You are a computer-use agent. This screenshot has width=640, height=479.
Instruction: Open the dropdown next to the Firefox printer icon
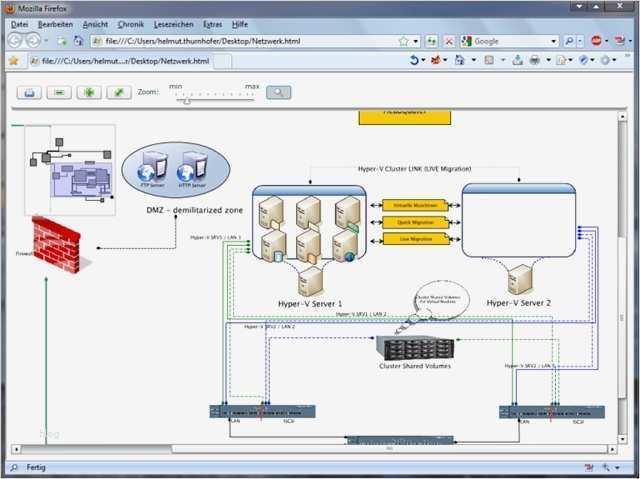(549, 60)
